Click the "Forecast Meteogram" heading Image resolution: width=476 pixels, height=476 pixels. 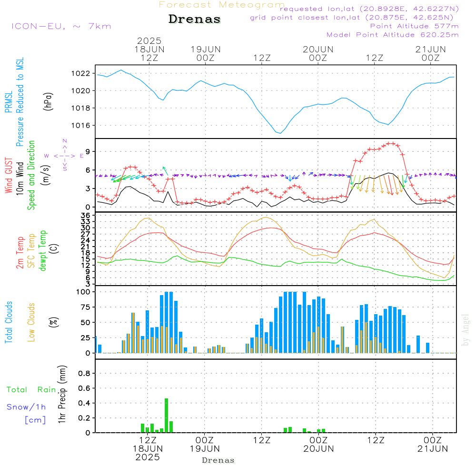(222, 5)
